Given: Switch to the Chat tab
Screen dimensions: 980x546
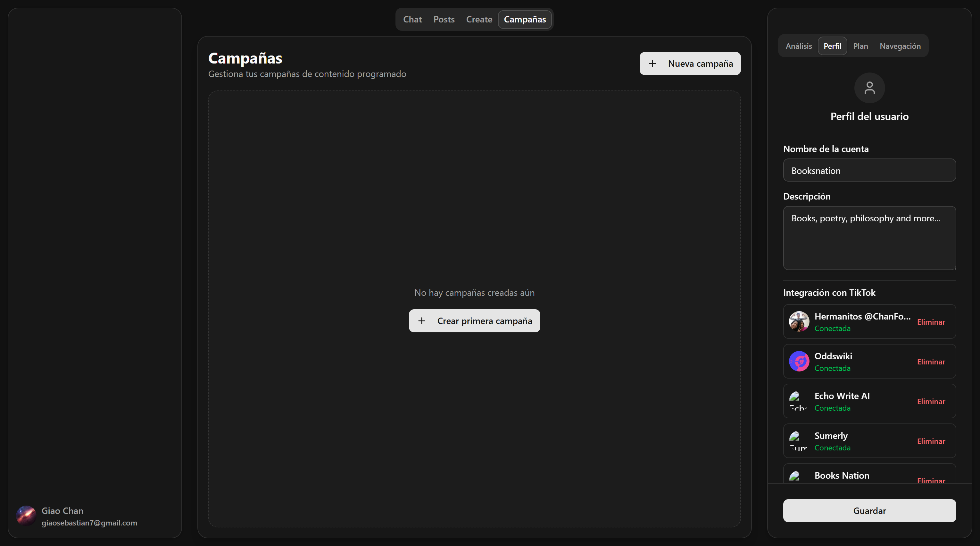Looking at the screenshot, I should click(x=412, y=19).
